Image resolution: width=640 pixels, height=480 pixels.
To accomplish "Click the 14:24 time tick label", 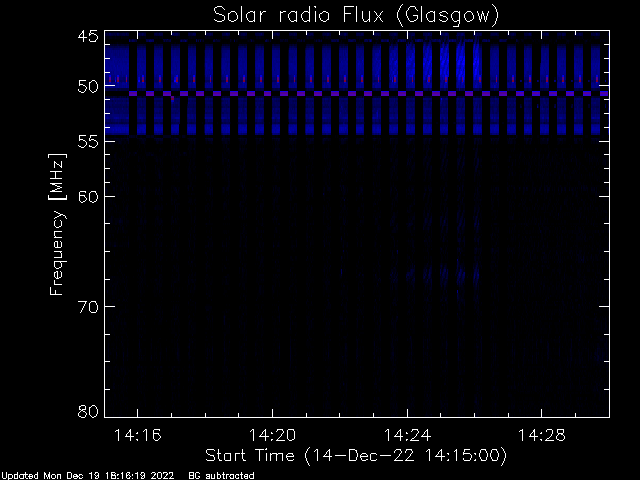I will pos(407,435).
